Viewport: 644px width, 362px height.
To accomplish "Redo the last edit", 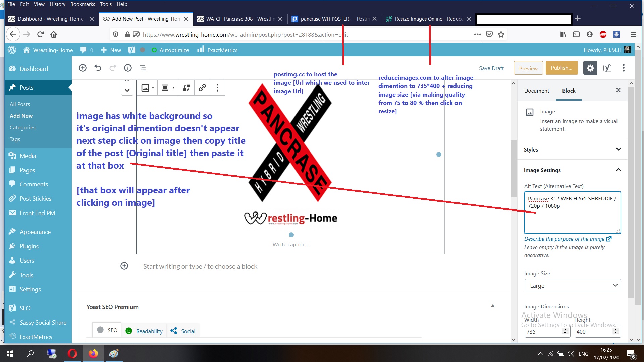I will point(113,68).
